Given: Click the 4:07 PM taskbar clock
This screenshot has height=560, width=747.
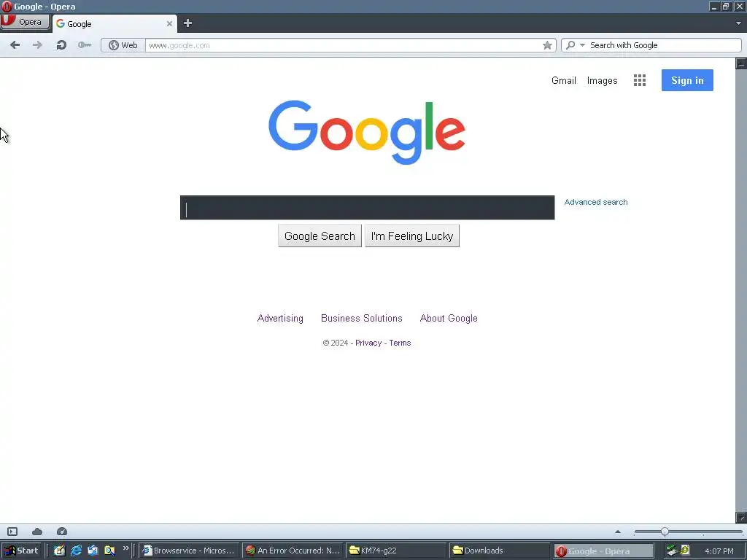Looking at the screenshot, I should tap(719, 551).
